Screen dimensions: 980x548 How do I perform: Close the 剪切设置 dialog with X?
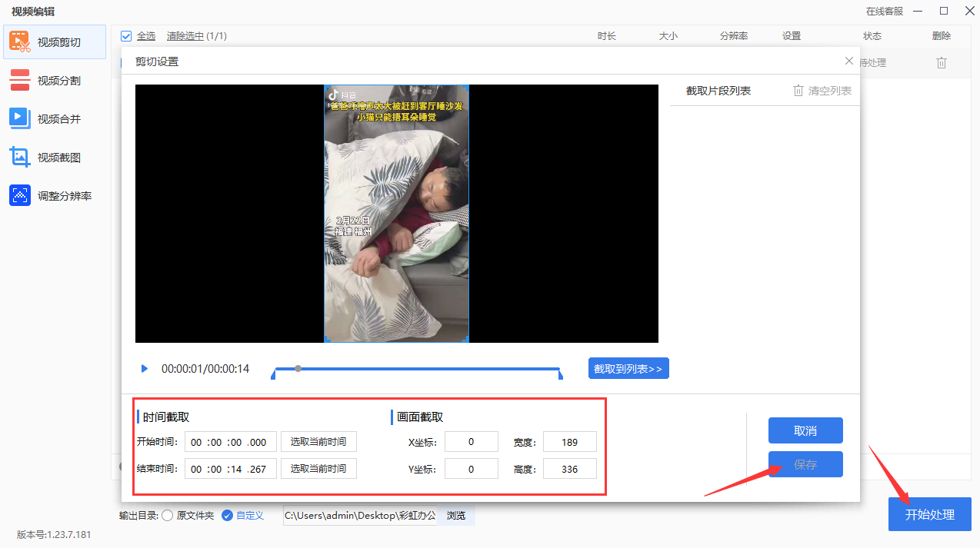(849, 61)
